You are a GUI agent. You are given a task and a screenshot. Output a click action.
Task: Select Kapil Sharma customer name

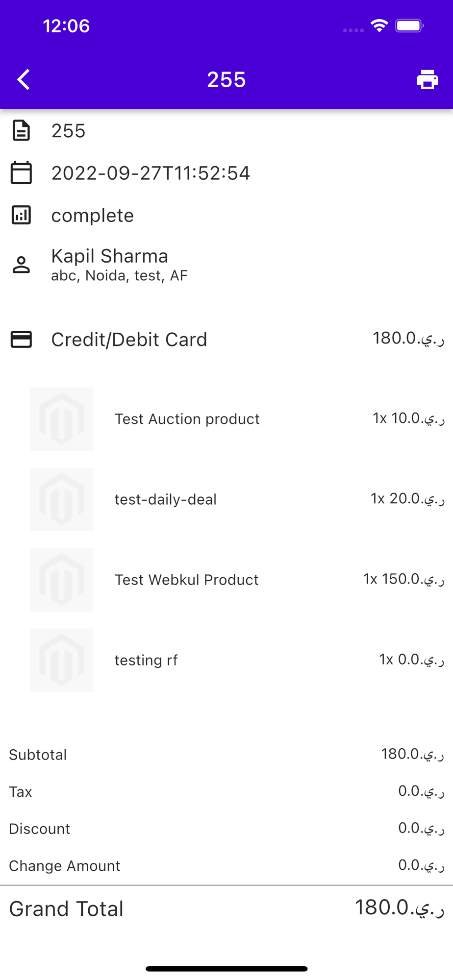[x=110, y=256]
